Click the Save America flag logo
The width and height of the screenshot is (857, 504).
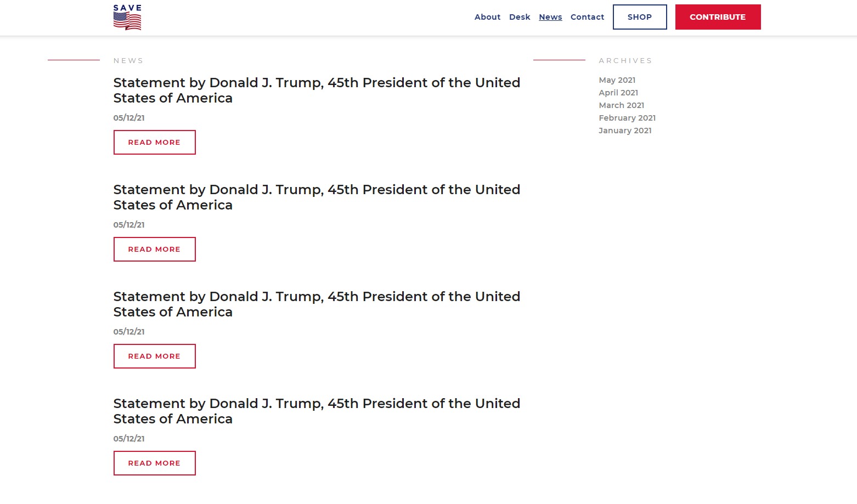click(x=127, y=18)
